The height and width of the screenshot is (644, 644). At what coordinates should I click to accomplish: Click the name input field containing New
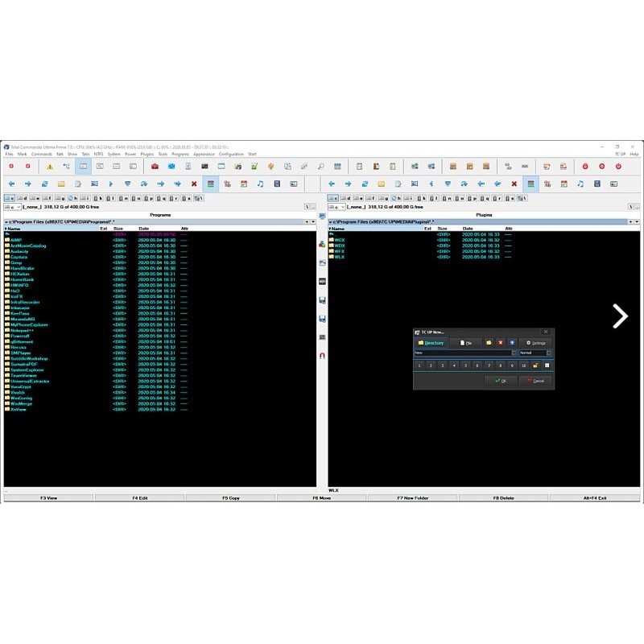pos(462,353)
